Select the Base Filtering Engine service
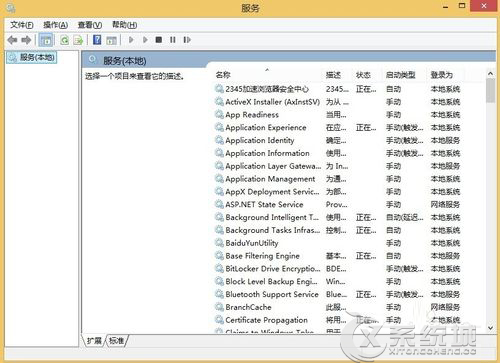 [337, 256]
